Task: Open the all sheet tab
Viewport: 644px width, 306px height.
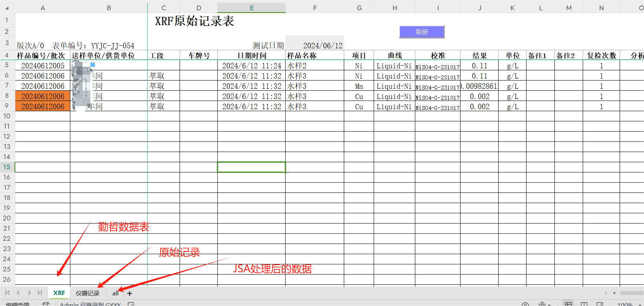Action: tap(115, 293)
